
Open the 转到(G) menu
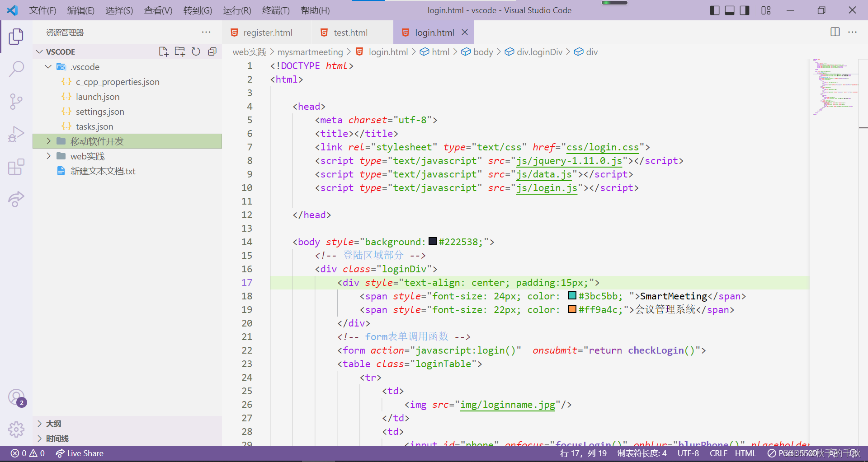point(198,10)
